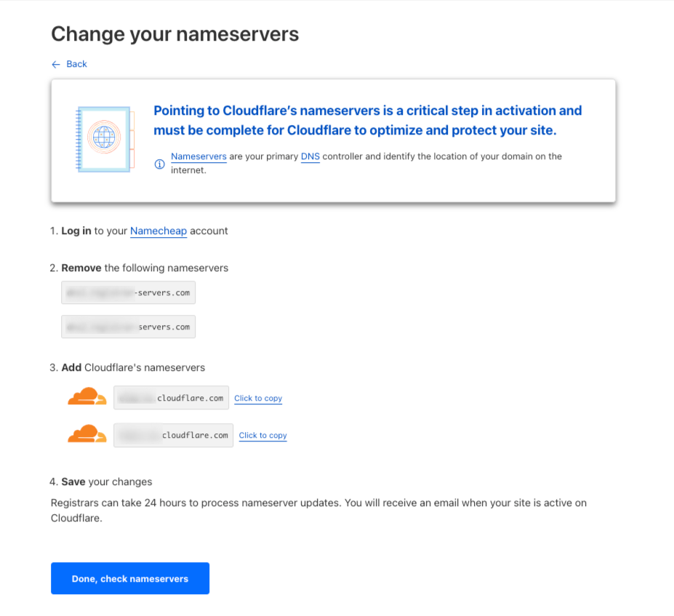Click the Change your nameservers heading
Screen dimensions: 674x616
[174, 34]
